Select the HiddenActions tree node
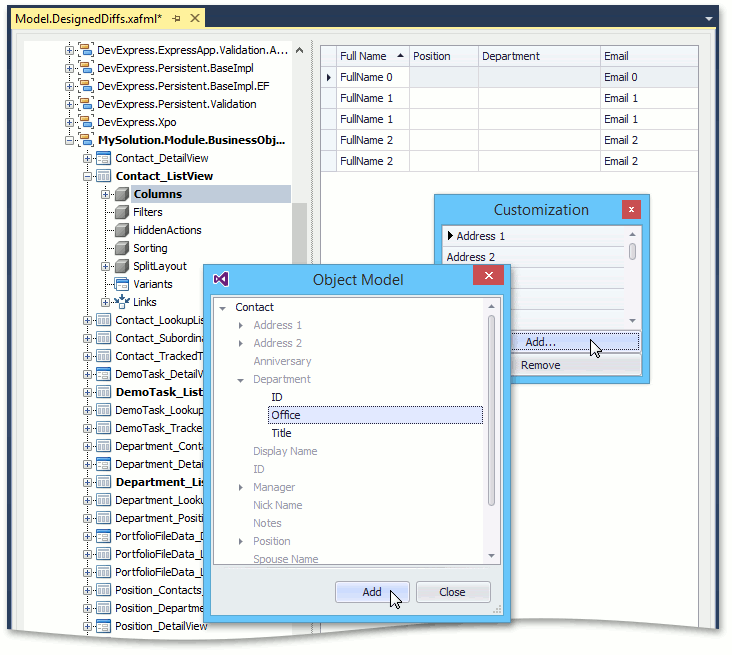This screenshot has width=732, height=655. click(167, 230)
